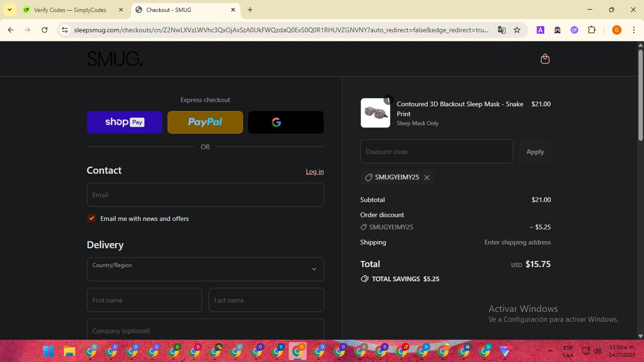Pay with PayPal express checkout
The height and width of the screenshot is (362, 644).
coord(205,122)
